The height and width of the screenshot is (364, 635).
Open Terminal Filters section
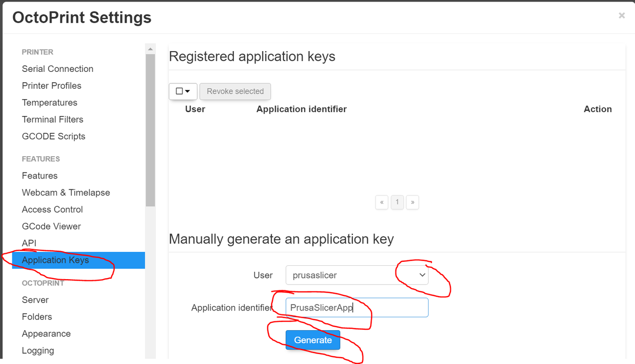click(x=53, y=120)
